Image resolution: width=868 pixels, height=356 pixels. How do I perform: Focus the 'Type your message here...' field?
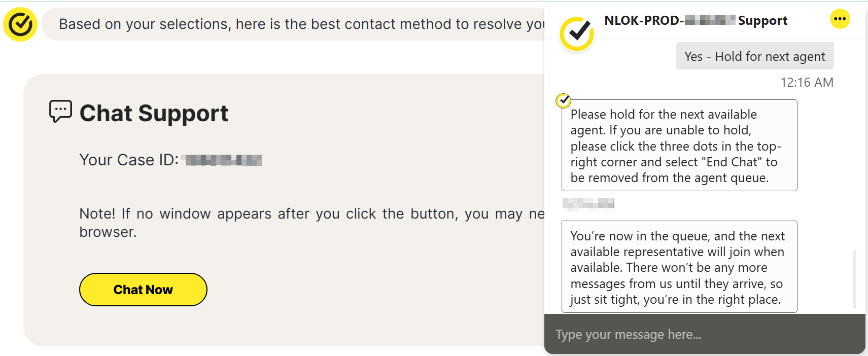[x=705, y=334]
